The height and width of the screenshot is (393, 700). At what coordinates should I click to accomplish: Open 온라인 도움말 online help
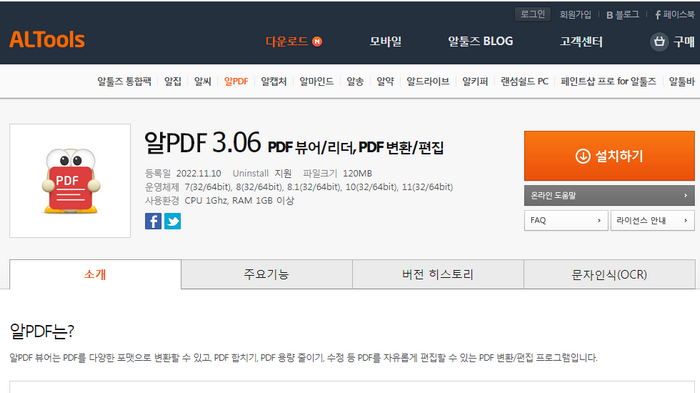609,196
